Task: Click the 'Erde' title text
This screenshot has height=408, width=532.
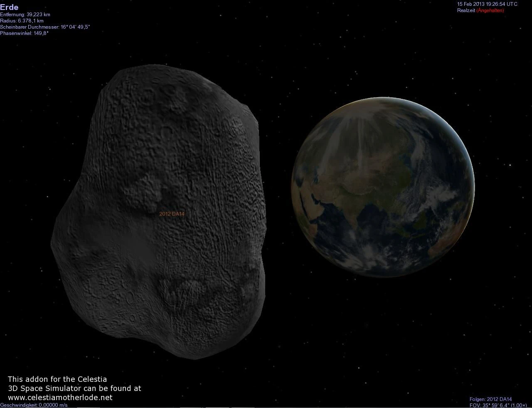Action: [9, 7]
